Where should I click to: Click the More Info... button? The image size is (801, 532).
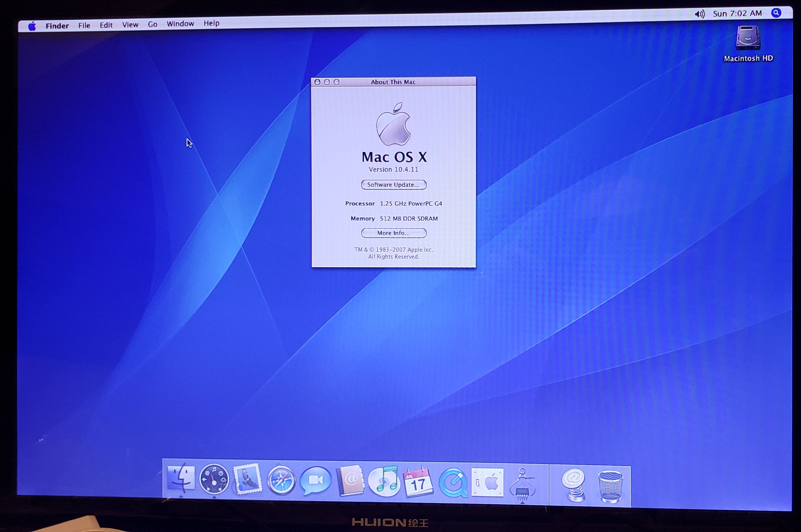tap(393, 233)
